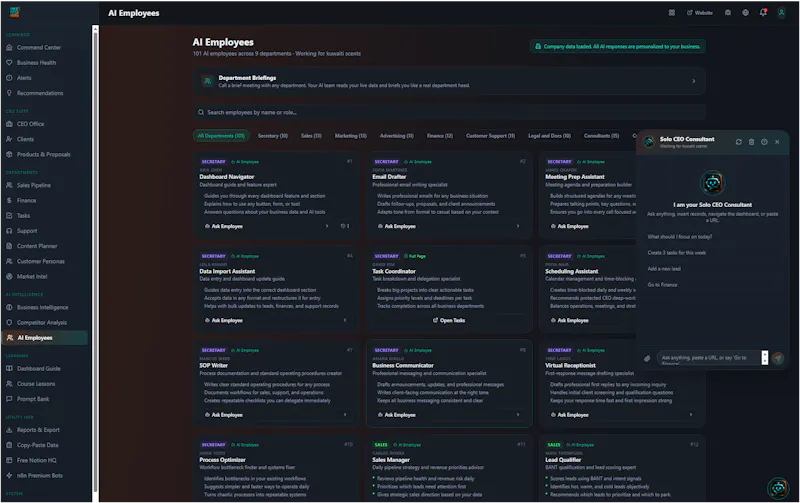This screenshot has width=800, height=503.
Task: Expand Business Communicator card chevron
Action: coord(518,415)
